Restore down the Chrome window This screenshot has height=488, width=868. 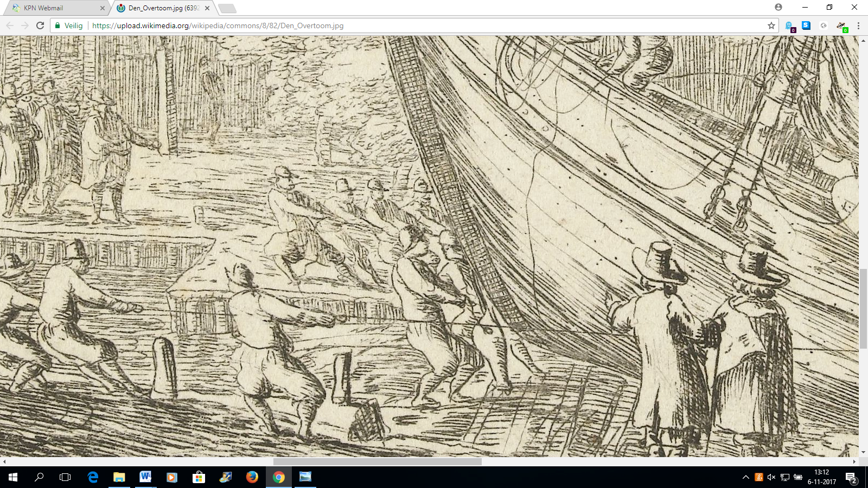point(829,7)
